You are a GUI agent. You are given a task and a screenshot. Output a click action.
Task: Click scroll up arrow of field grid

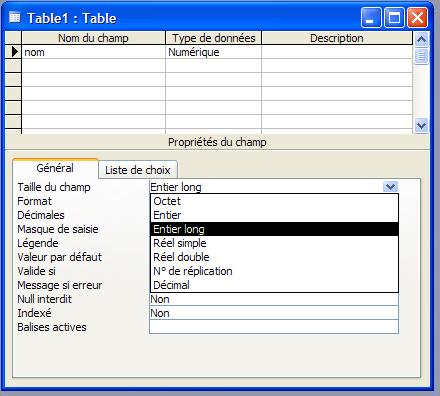[x=421, y=40]
